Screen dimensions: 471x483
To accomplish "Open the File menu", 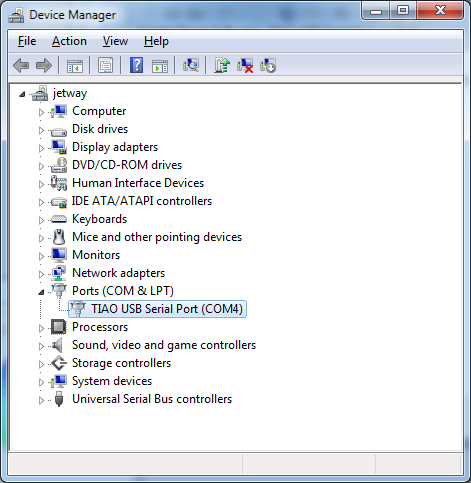I will pyautogui.click(x=27, y=41).
